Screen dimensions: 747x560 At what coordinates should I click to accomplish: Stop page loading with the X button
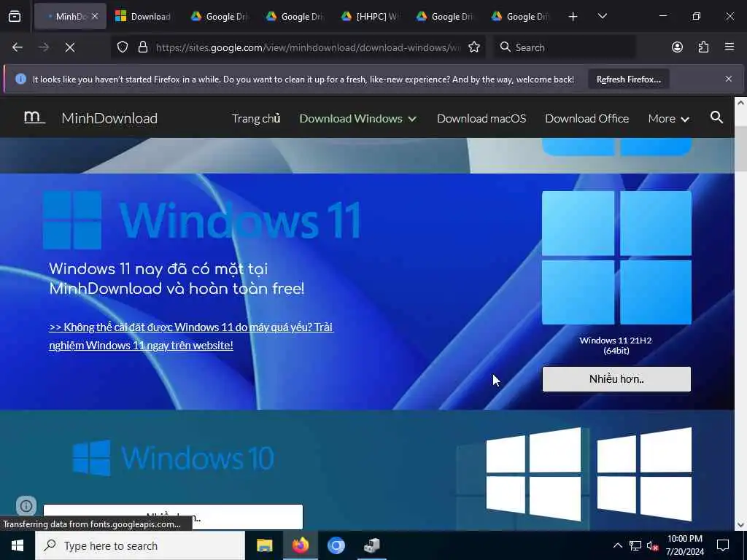(x=70, y=47)
